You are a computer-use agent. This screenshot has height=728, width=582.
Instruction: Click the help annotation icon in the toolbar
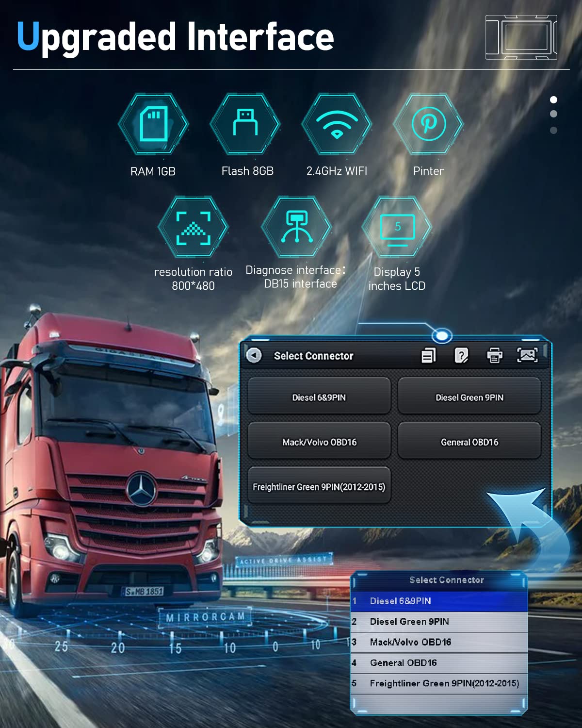[x=462, y=356]
